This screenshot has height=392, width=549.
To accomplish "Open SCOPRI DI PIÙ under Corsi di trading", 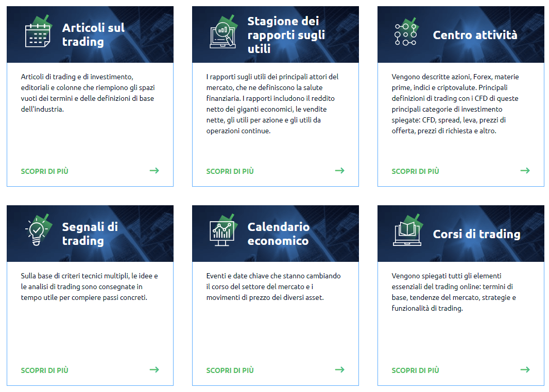I will tap(415, 370).
